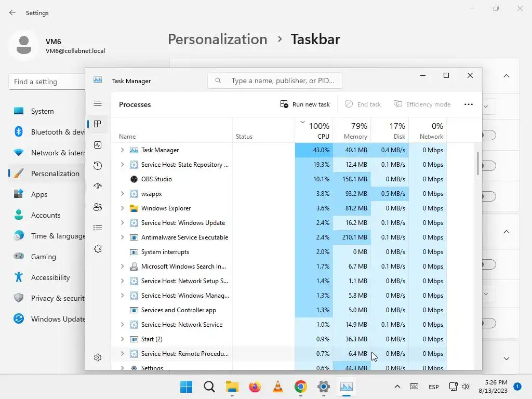Open touch keyboard from system tray
Screen dimensions: 532x399
click(x=414, y=387)
